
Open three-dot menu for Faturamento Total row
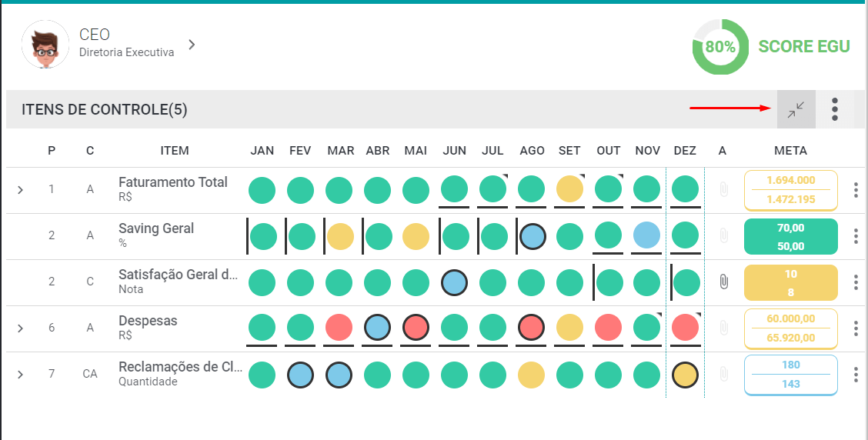tap(856, 190)
